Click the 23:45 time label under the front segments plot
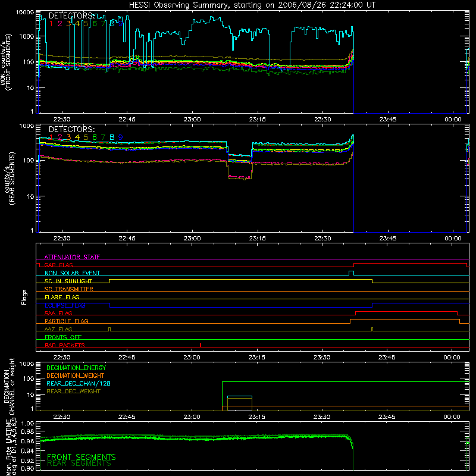This screenshot has height=476, width=476. tap(388, 120)
